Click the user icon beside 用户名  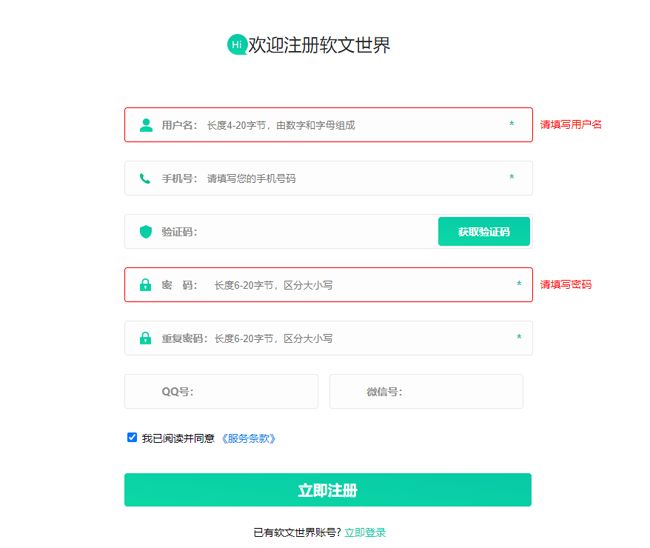pos(146,125)
